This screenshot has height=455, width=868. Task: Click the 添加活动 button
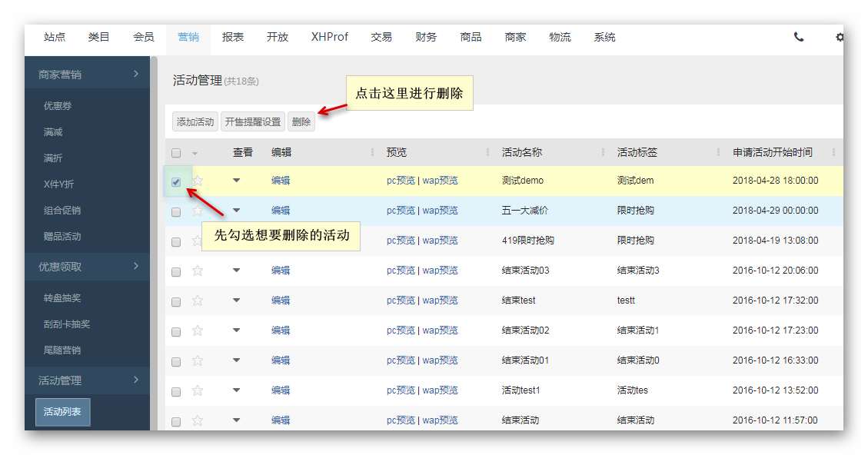click(195, 121)
